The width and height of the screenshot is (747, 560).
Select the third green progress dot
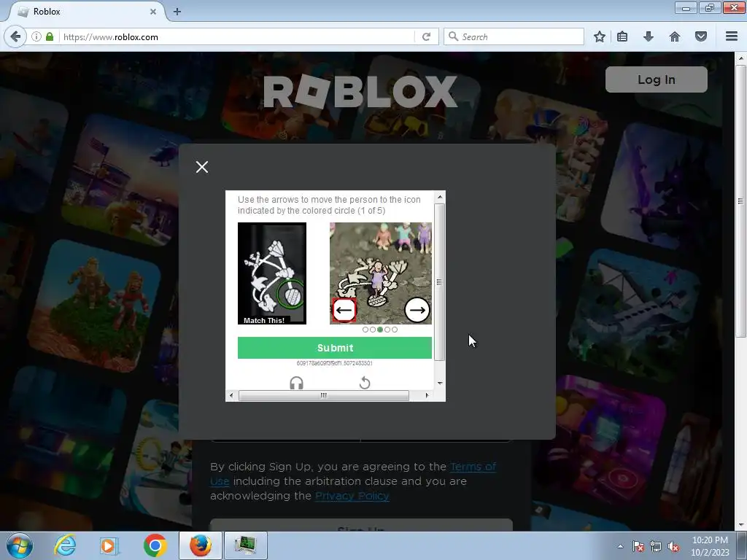tap(379, 330)
